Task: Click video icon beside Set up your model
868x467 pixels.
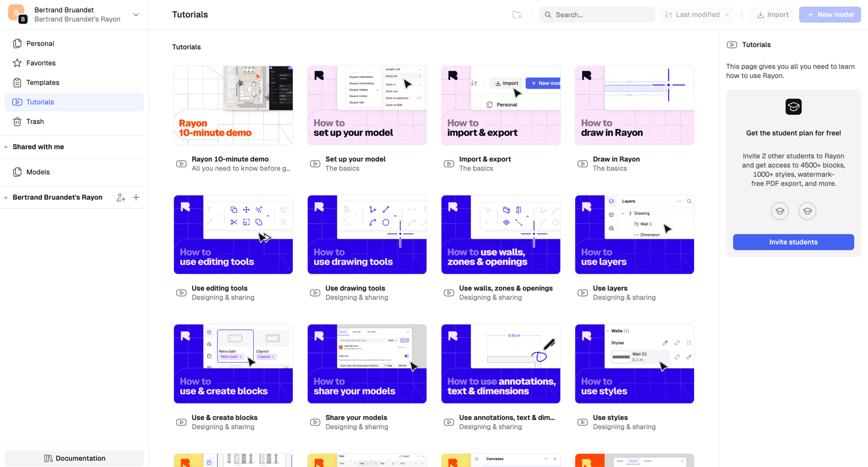Action: coord(315,164)
